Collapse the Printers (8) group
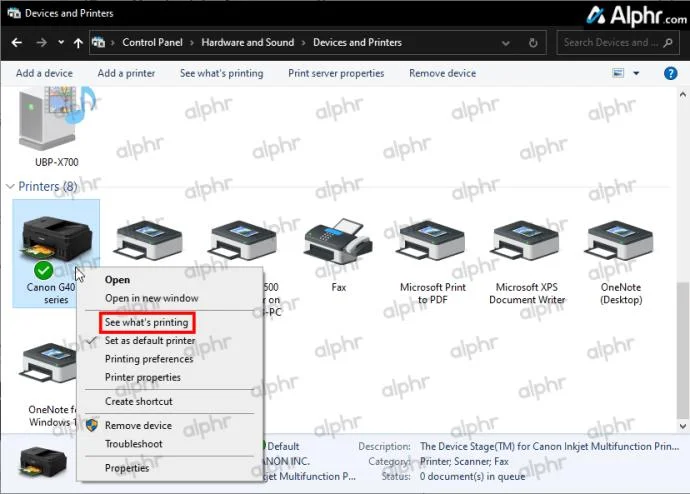The width and height of the screenshot is (690, 494). [x=10, y=187]
